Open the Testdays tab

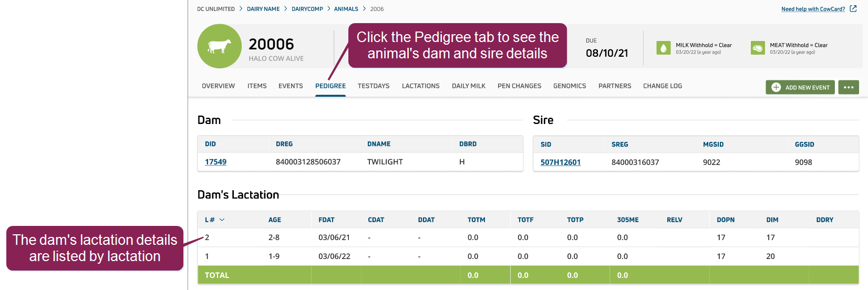pyautogui.click(x=374, y=86)
